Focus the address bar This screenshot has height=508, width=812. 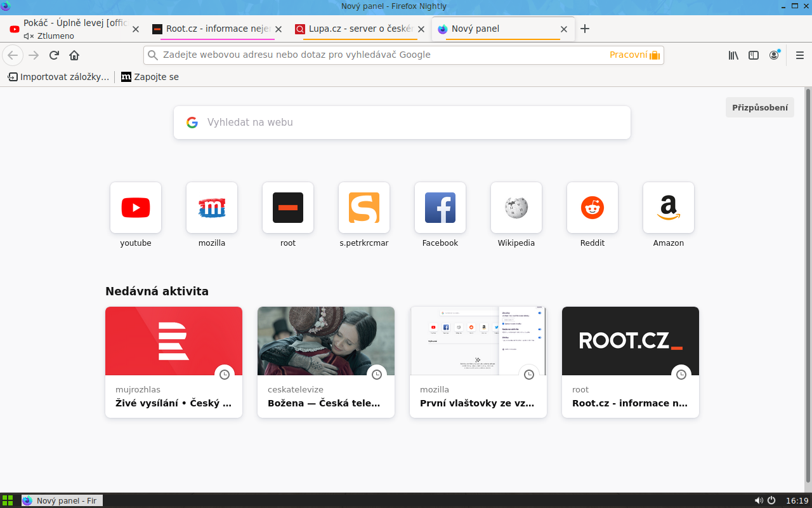(403, 55)
